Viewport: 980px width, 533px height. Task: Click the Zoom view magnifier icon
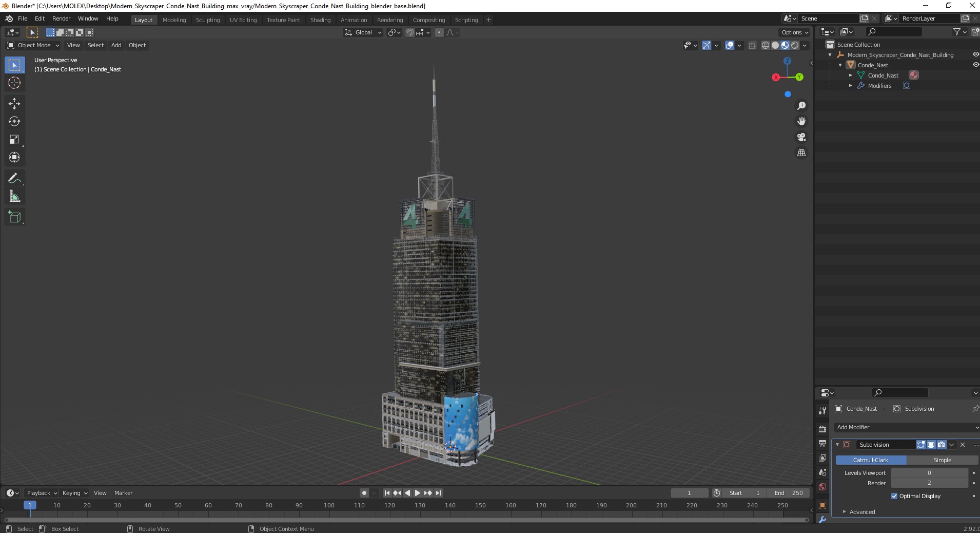(801, 106)
